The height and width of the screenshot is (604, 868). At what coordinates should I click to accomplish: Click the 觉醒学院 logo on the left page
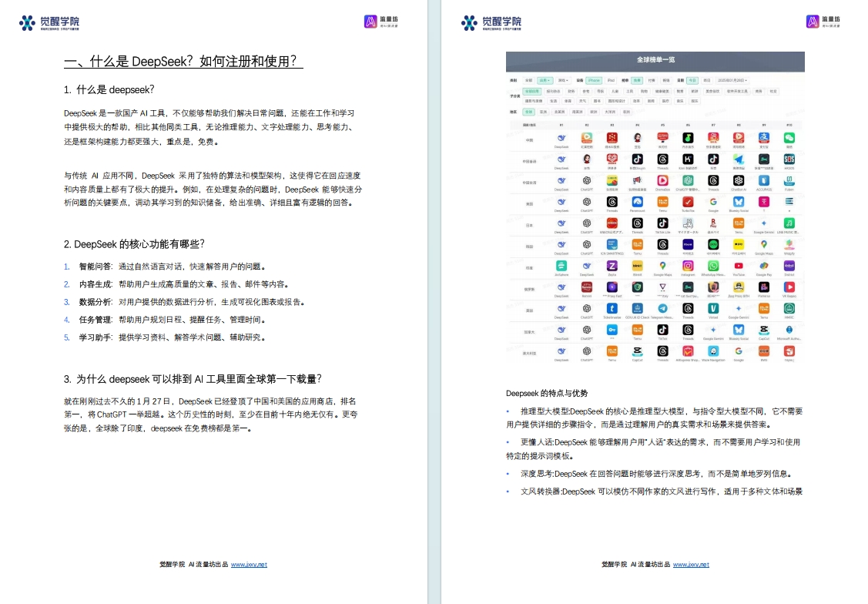pyautogui.click(x=49, y=22)
